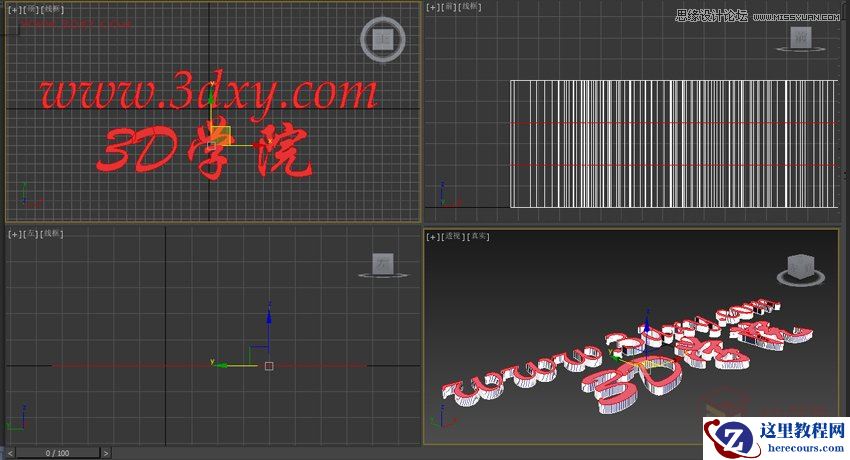Open the 顶 view label menu

(31, 9)
